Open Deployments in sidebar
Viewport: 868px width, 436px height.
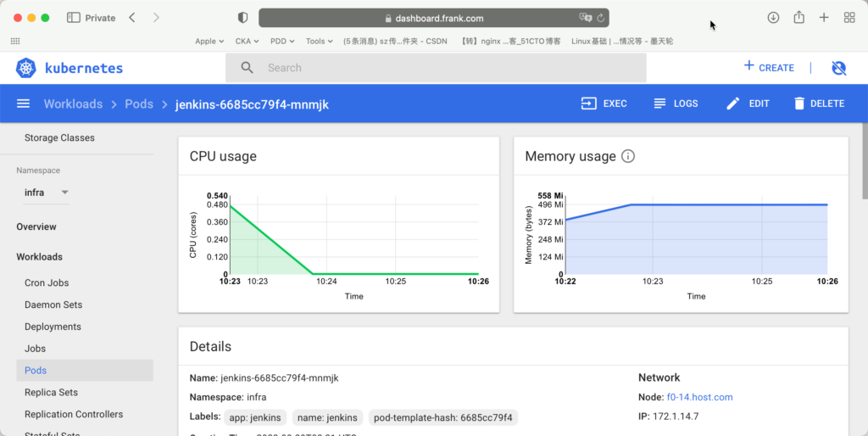pos(53,327)
